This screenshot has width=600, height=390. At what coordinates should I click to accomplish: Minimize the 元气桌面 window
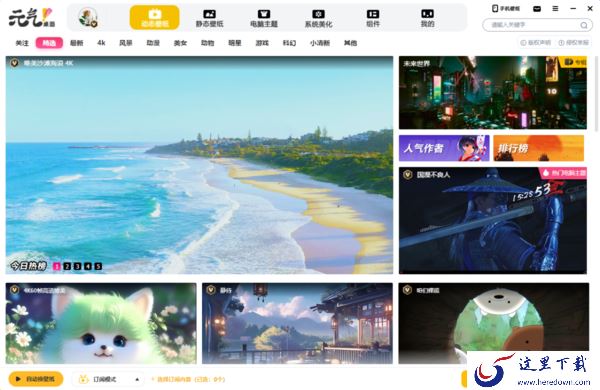573,8
